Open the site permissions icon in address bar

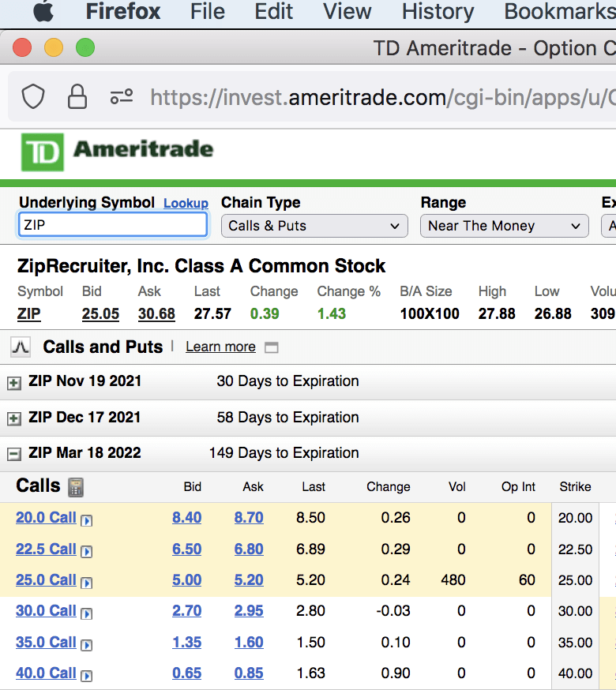tap(122, 97)
